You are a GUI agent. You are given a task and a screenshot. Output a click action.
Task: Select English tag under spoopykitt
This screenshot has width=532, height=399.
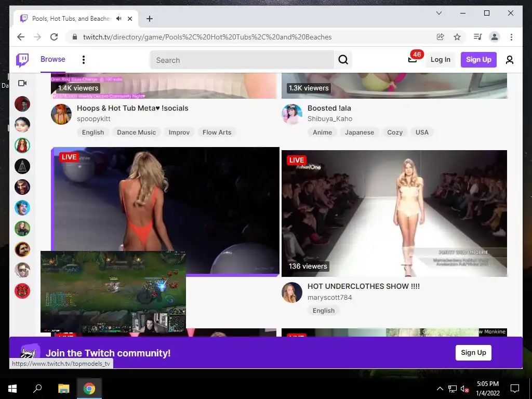[93, 132]
